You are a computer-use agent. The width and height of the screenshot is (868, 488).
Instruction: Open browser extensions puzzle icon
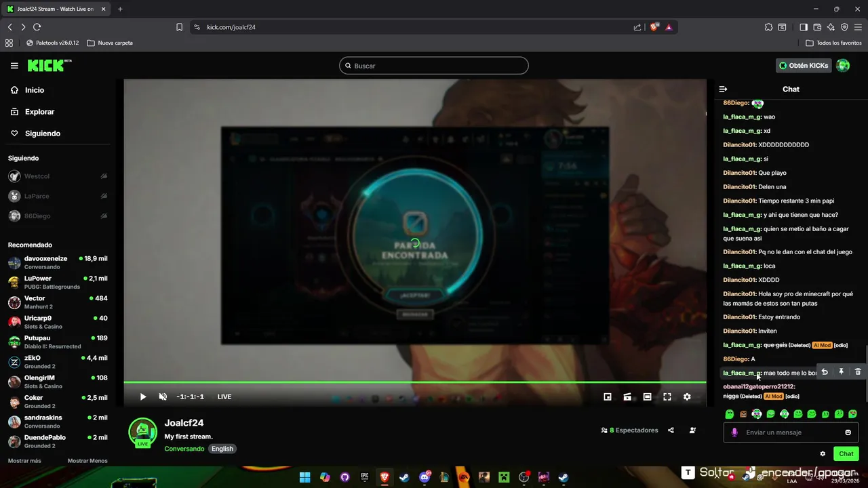pyautogui.click(x=768, y=27)
